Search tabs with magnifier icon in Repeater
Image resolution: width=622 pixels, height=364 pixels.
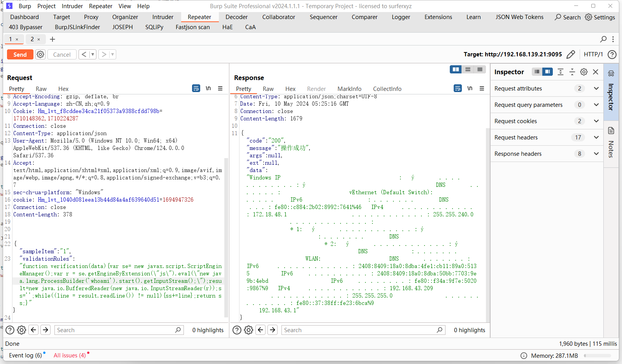click(x=603, y=39)
